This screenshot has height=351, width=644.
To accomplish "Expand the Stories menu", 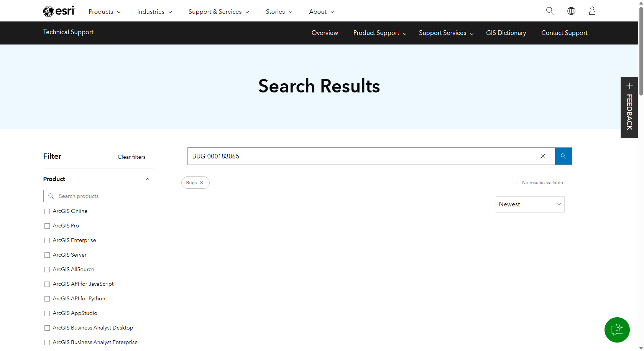I will coord(279,12).
